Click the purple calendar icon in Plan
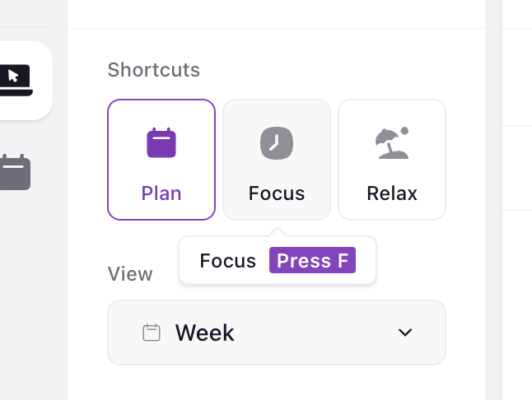This screenshot has height=400, width=532. pyautogui.click(x=161, y=142)
